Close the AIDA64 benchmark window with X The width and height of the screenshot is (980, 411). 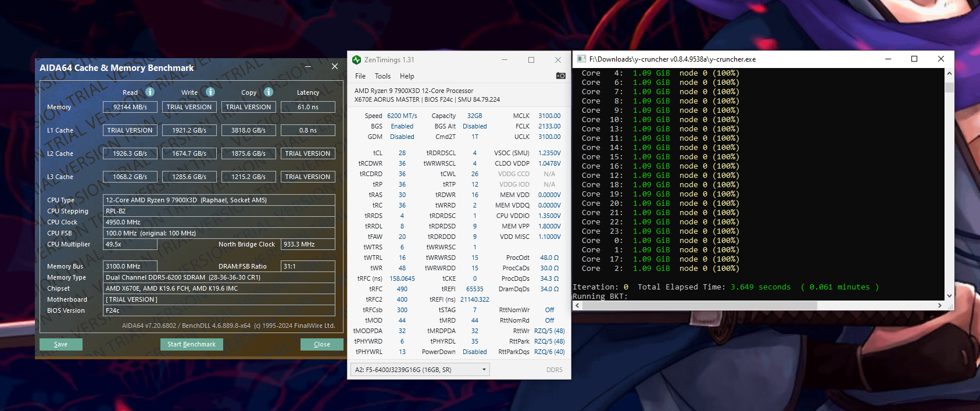click(335, 66)
